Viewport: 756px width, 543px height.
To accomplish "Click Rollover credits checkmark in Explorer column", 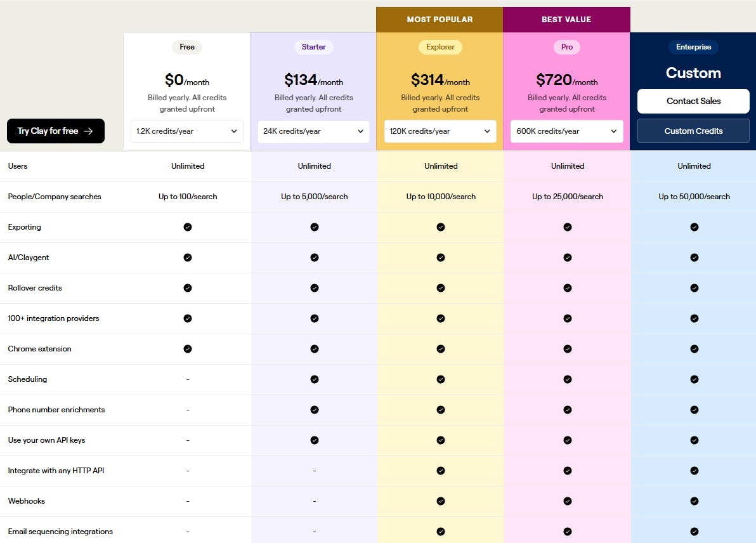I will coord(441,288).
